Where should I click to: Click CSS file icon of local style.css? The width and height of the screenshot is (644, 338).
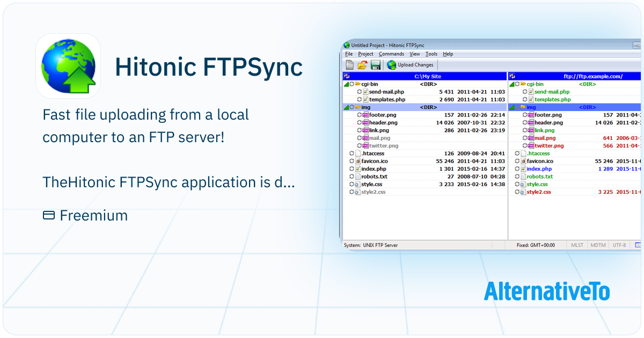click(x=358, y=184)
